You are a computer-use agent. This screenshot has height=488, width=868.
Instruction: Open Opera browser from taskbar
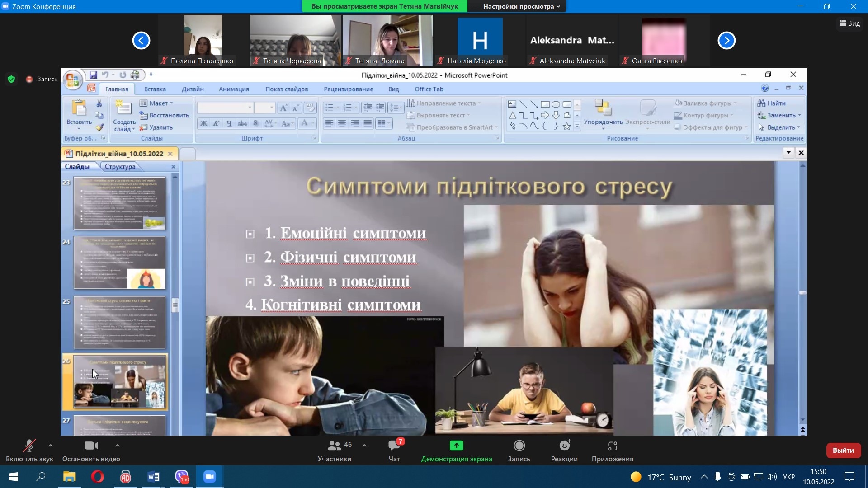(x=97, y=477)
